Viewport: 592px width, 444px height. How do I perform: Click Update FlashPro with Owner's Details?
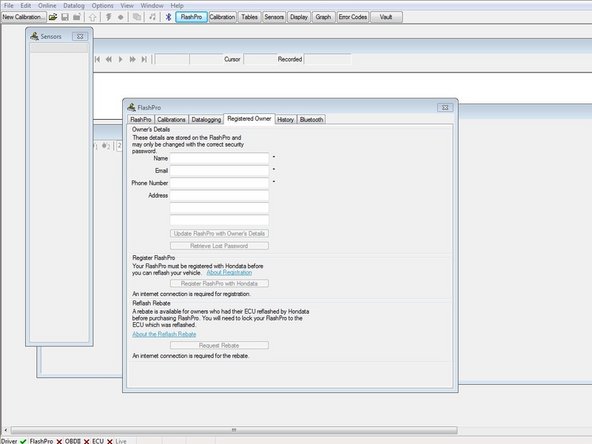coord(219,234)
